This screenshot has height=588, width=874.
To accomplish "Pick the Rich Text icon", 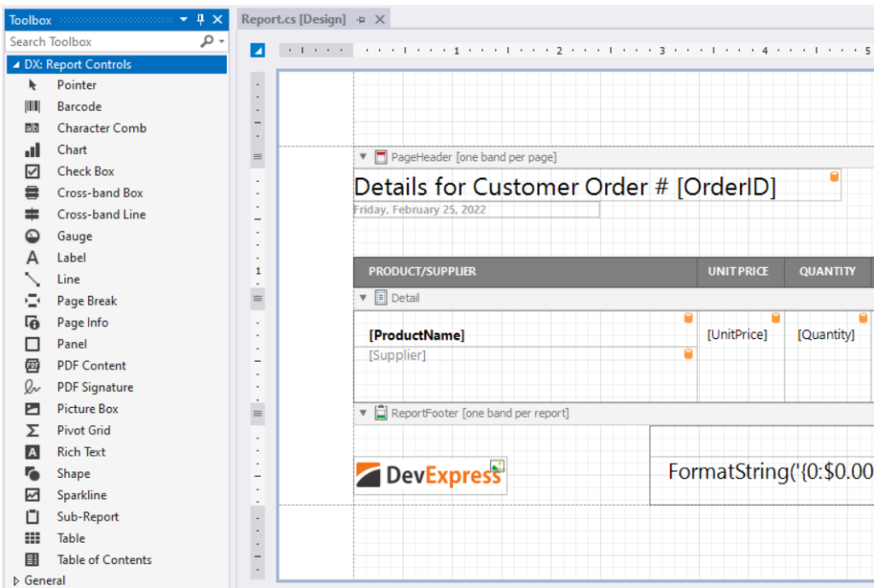I will click(x=32, y=452).
